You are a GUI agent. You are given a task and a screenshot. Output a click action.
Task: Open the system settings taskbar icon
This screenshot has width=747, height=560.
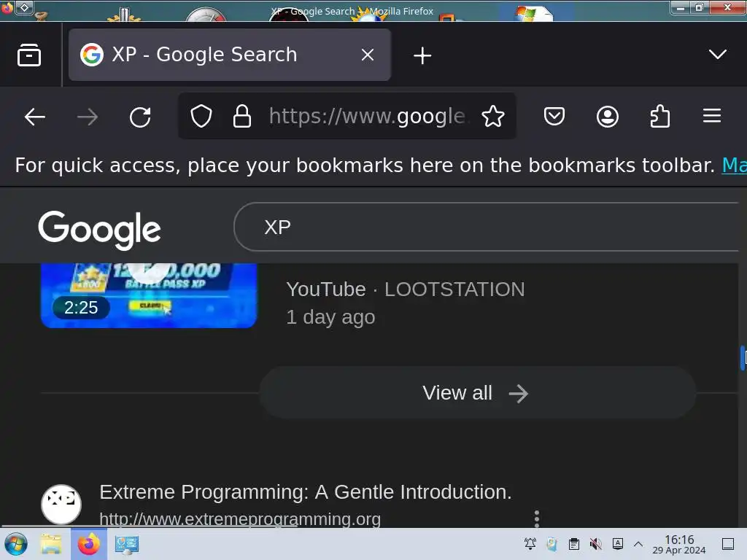click(x=127, y=544)
